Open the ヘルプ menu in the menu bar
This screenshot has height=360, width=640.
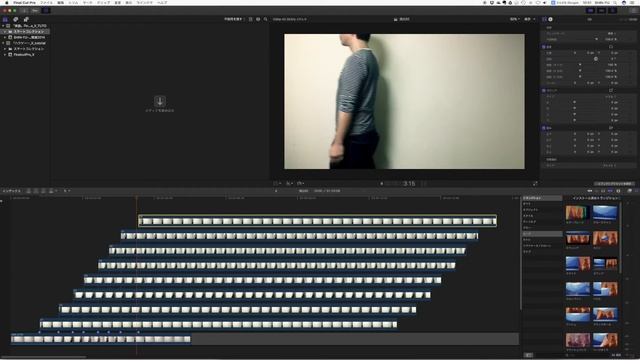(x=162, y=2)
